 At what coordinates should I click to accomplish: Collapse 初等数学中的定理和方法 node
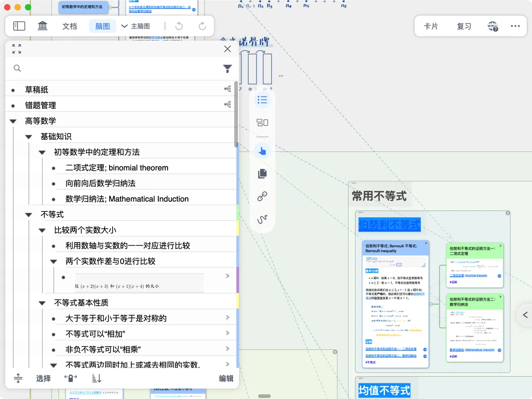point(42,152)
